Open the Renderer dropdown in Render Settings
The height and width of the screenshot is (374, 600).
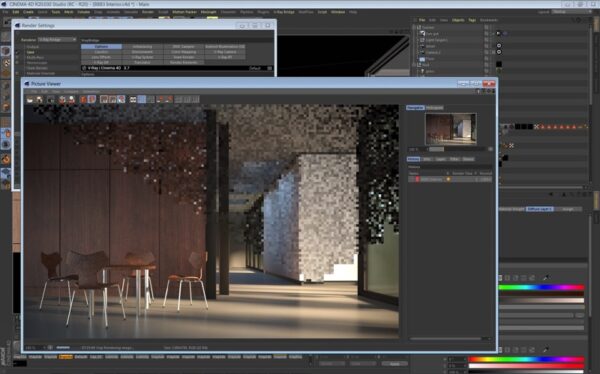pyautogui.click(x=57, y=39)
